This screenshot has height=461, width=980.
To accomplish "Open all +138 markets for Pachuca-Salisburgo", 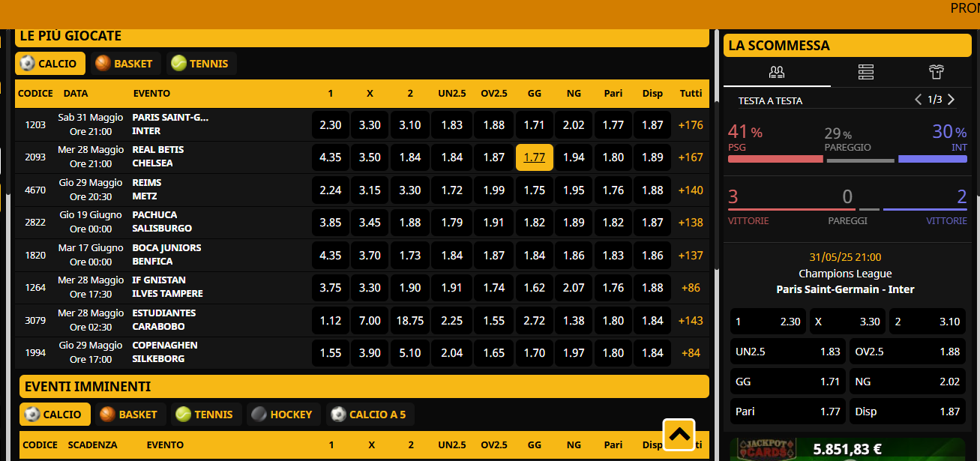I will coord(691,223).
